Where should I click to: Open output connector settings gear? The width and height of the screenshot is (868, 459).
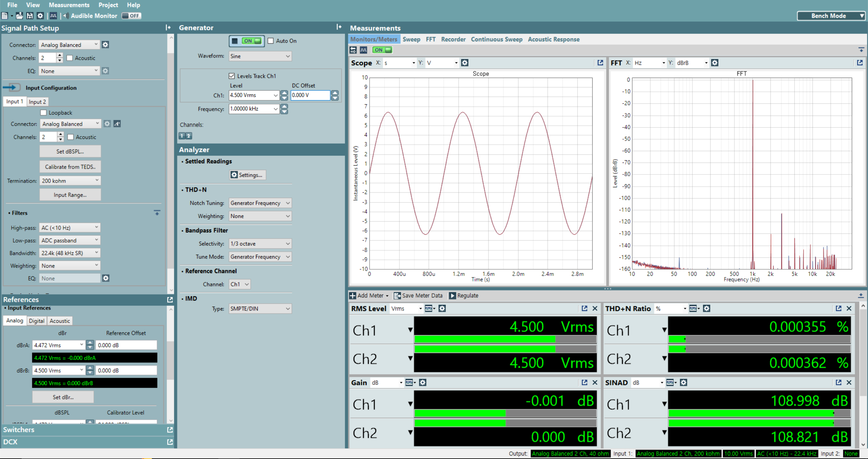pyautogui.click(x=105, y=45)
